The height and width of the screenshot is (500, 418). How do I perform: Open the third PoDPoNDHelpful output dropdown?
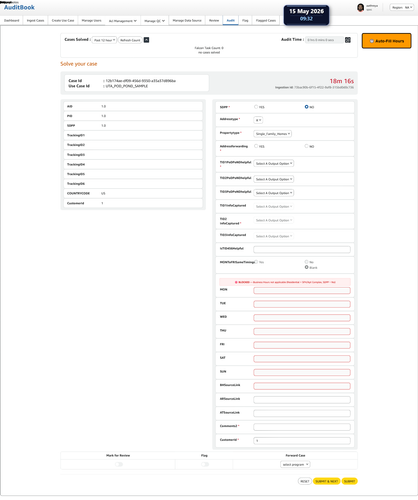click(274, 193)
